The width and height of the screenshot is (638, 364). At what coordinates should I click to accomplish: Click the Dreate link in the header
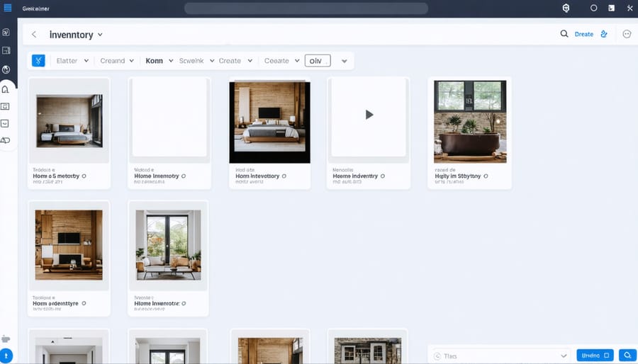(x=583, y=34)
